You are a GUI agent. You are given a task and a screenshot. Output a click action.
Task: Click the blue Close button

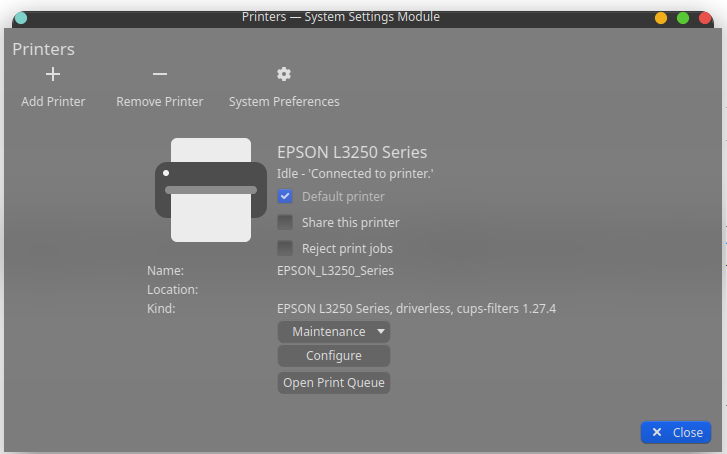pyautogui.click(x=676, y=432)
